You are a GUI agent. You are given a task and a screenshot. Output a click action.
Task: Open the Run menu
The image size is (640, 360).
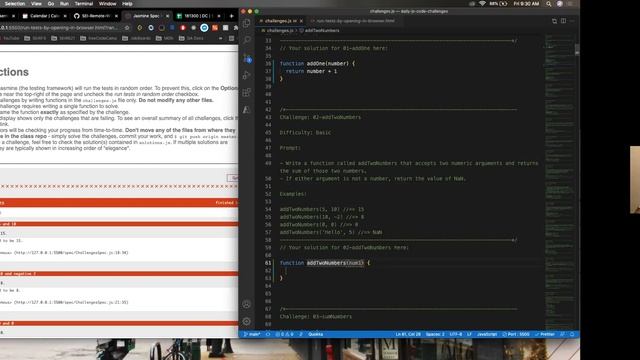pyautogui.click(x=64, y=4)
